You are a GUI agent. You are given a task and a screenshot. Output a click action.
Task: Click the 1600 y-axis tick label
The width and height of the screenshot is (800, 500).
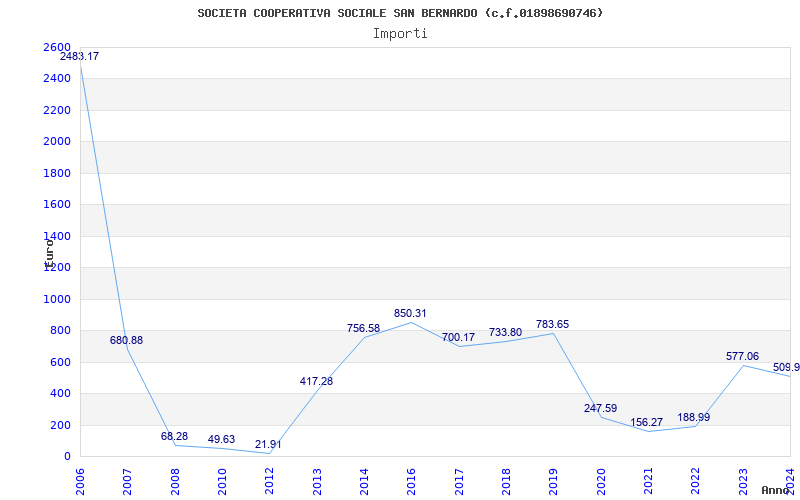(x=57, y=205)
